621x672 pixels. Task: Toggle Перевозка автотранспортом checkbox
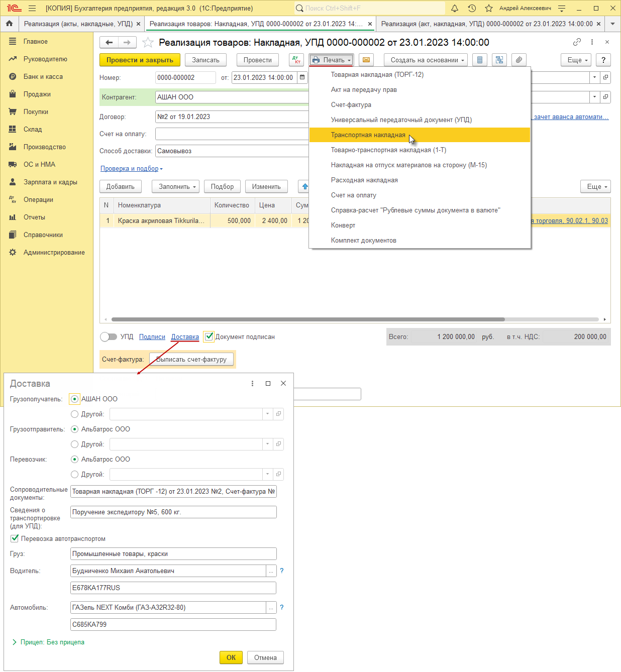click(15, 538)
